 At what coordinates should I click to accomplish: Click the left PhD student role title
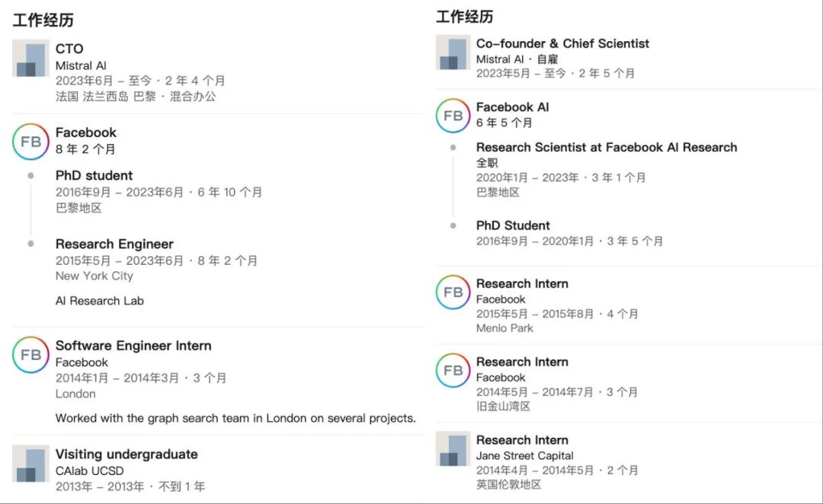[x=94, y=176]
